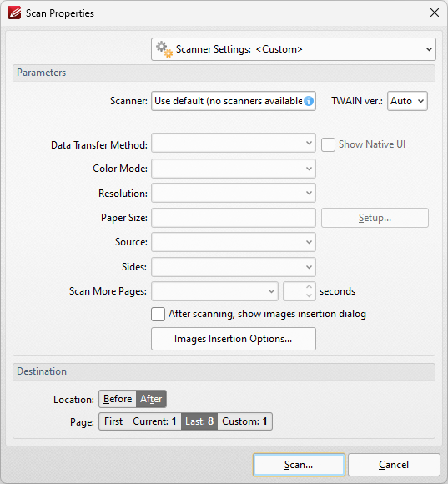Click the scanner info icon
This screenshot has width=448, height=484.
point(309,101)
